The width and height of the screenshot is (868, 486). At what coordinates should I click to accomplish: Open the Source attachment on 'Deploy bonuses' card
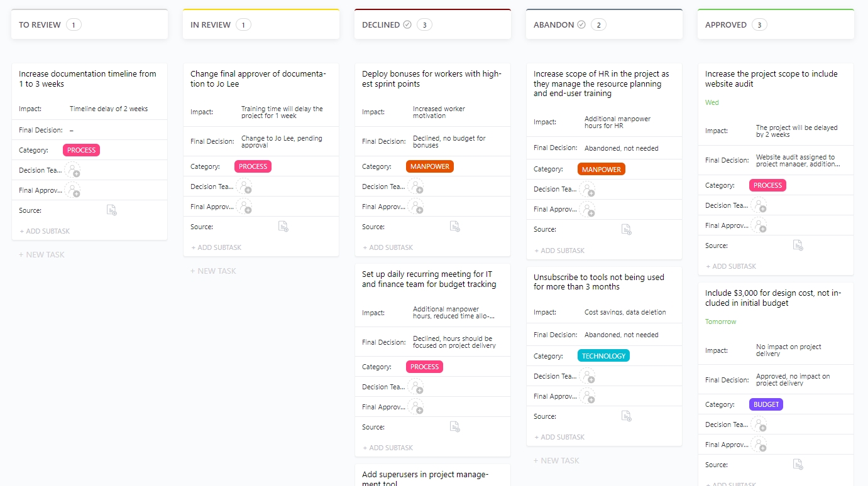455,227
